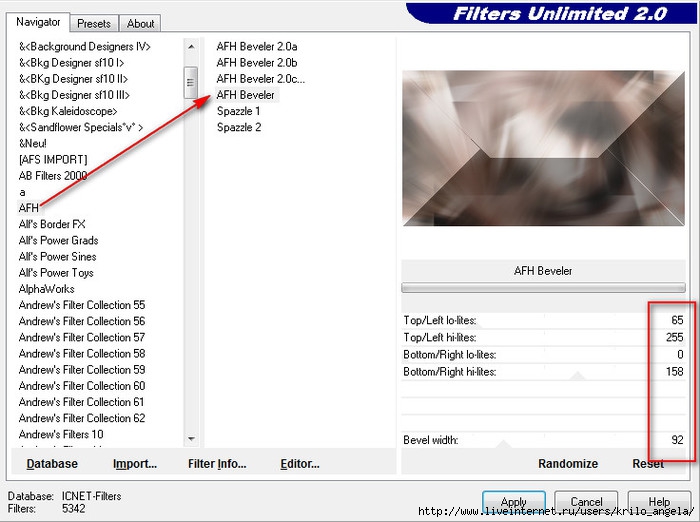Switch to the Navigator tab
This screenshot has height=522, width=700.
pos(38,22)
